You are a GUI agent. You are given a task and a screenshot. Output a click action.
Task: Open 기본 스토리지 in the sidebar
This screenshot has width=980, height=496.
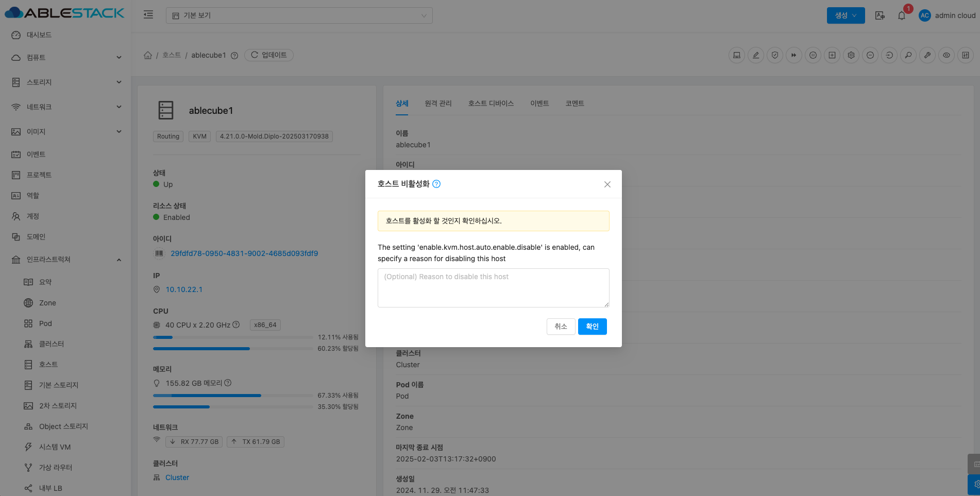[x=59, y=385]
